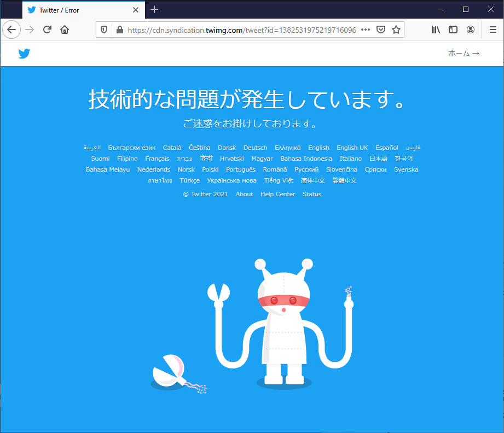Viewport: 504px width, 433px height.
Task: Select Magyar language link
Action: [262, 159]
